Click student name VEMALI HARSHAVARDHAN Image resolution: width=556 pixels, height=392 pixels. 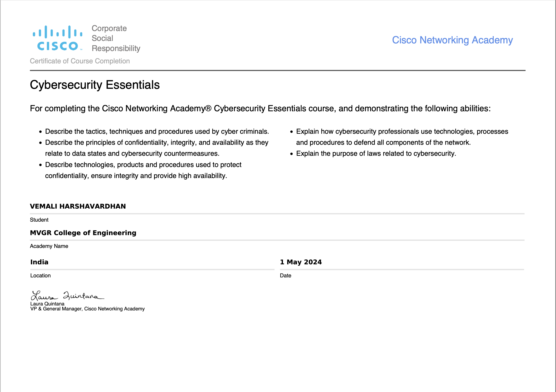(78, 206)
